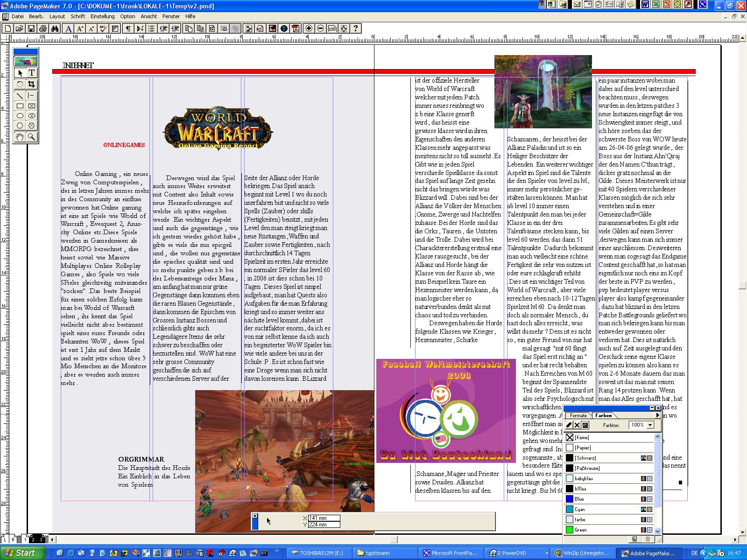Open the Farbton percentage dropdown
The height and width of the screenshot is (560, 747).
click(650, 425)
